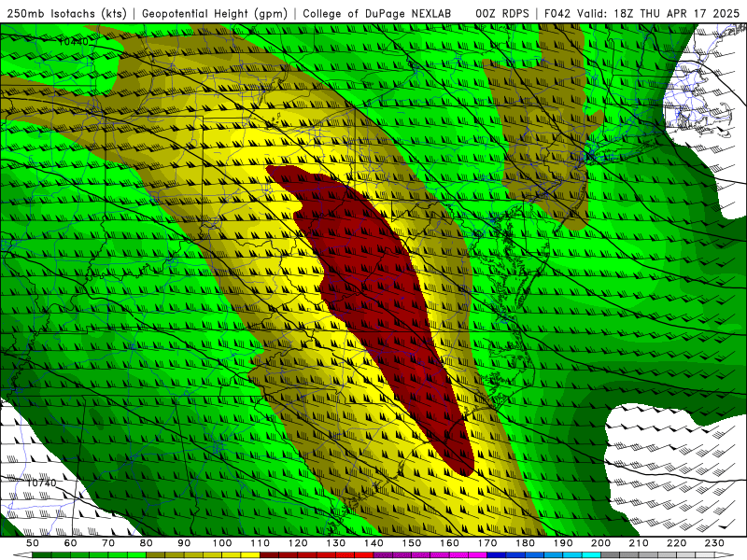Click the '100' value on the color scale

[222, 543]
